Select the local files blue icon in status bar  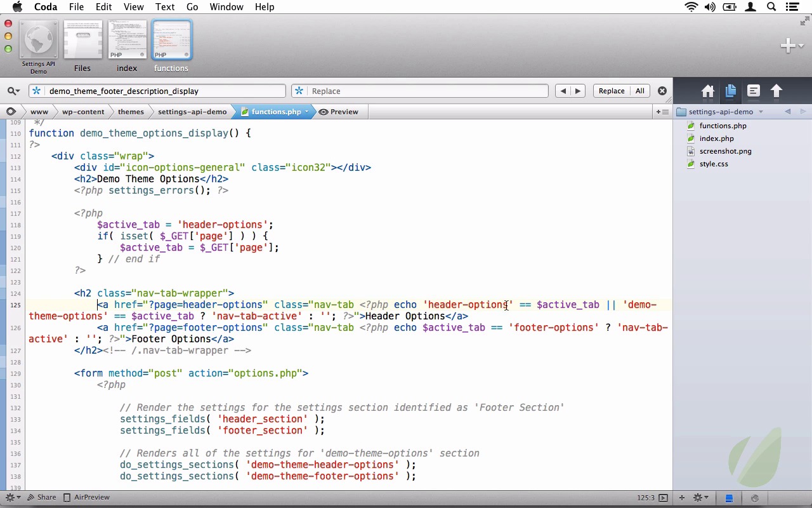tap(730, 498)
